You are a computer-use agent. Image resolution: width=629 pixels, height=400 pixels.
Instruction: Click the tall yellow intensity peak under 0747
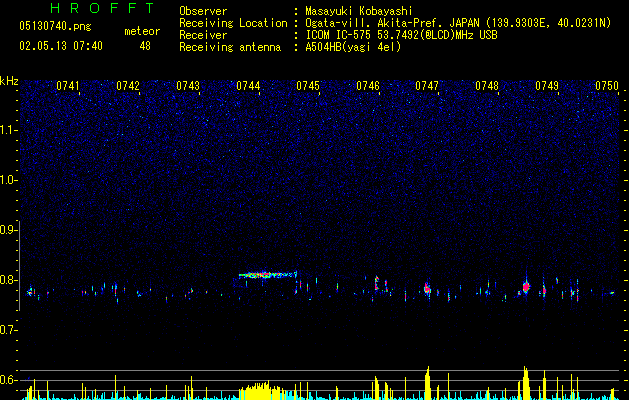pyautogui.click(x=428, y=383)
